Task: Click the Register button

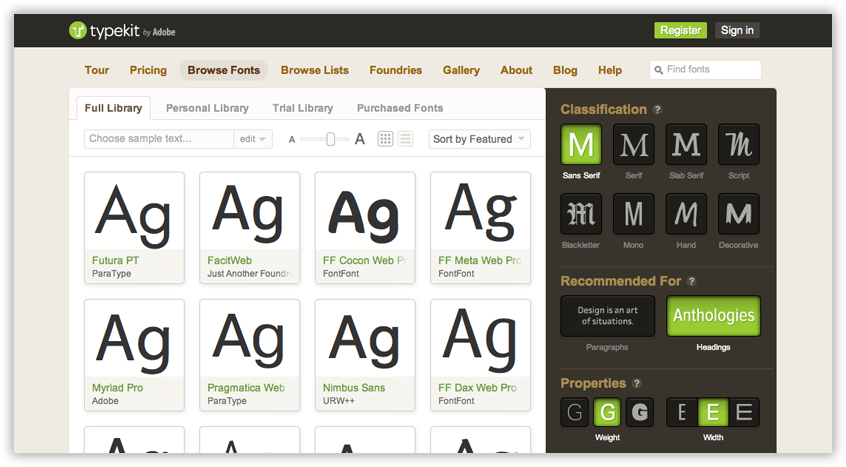Action: pyautogui.click(x=680, y=30)
